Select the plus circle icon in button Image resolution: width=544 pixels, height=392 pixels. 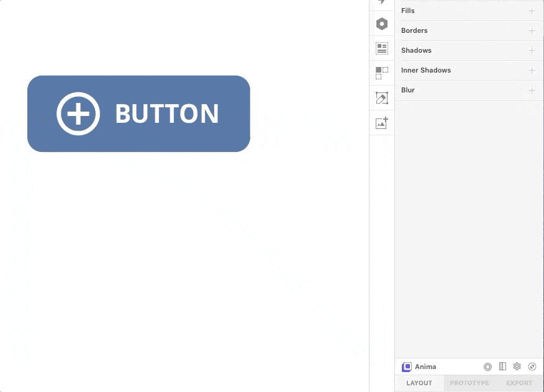(78, 114)
